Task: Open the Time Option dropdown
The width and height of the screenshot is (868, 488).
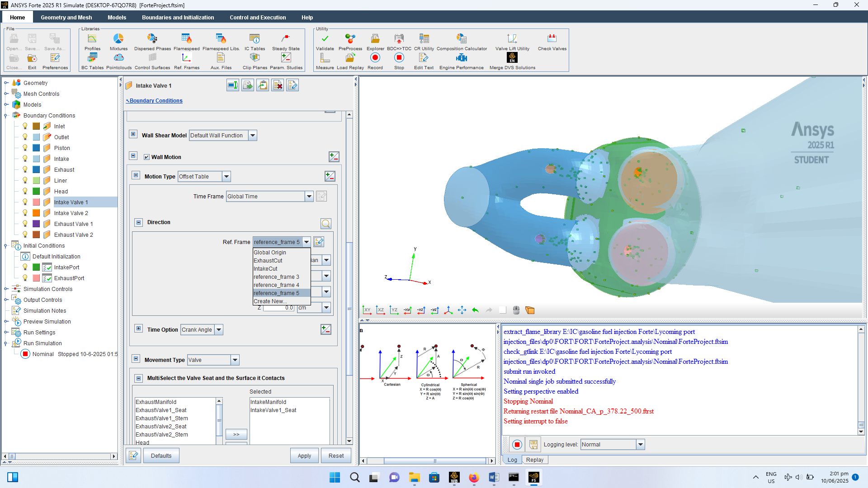Action: [219, 330]
